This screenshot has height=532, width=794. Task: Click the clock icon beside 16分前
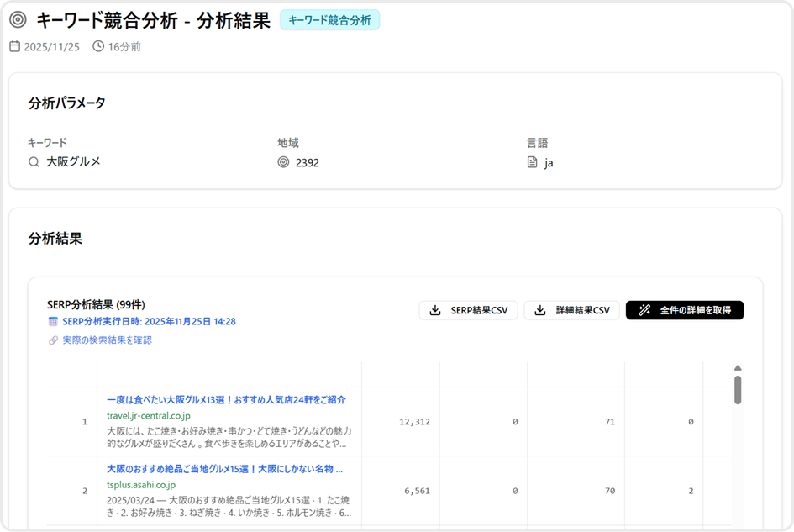(x=98, y=47)
